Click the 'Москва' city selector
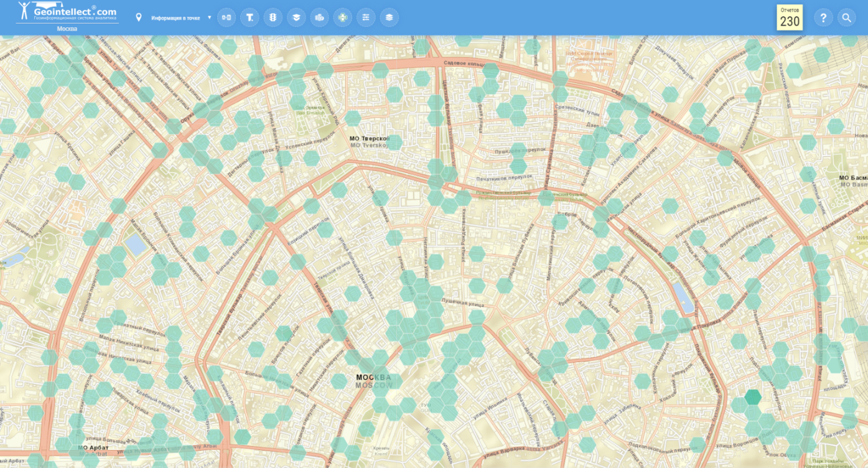This screenshot has height=468, width=868. [67, 29]
